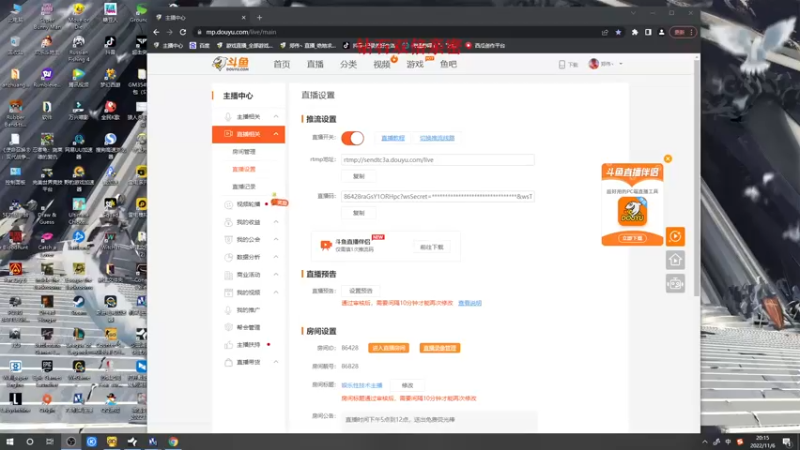
Task: Expand 我的视频 sidebar chevron
Action: (x=276, y=292)
